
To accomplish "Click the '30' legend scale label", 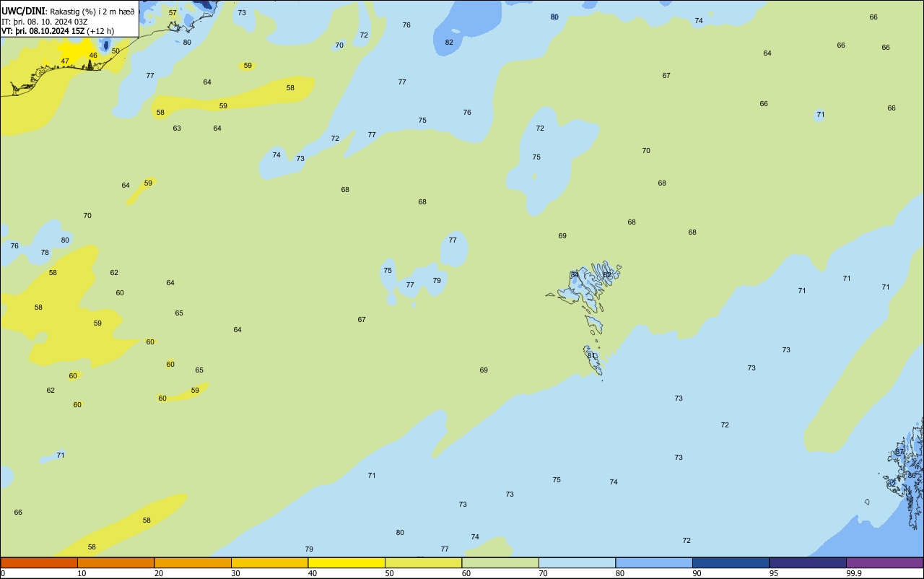I will (235, 573).
